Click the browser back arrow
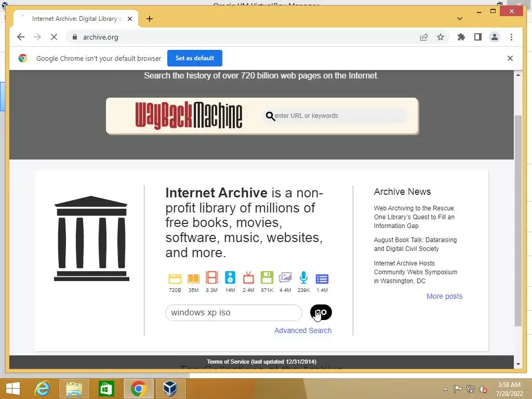Screen dimensions: 532x399 tap(21, 37)
